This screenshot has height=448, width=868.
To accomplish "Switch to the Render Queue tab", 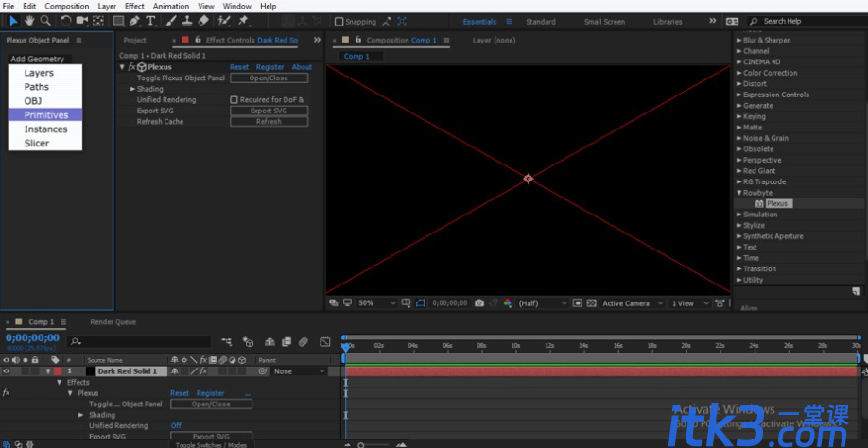I will click(x=113, y=322).
